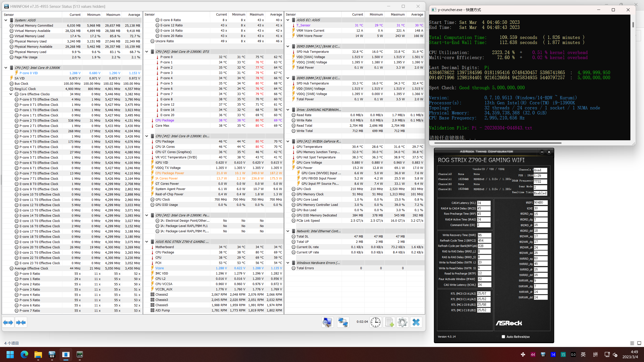Viewport: 644px width, 362px height.
Task: Click the CAS# Latency (tCL) field
Action: (484, 203)
